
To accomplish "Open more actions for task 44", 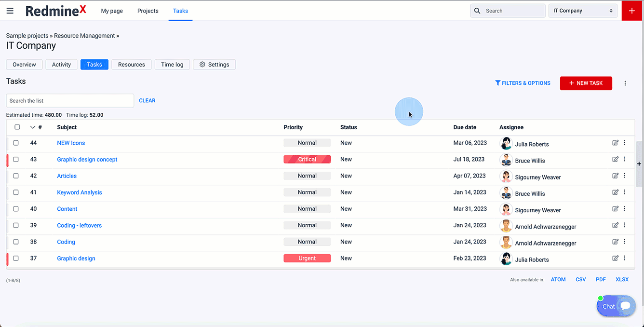I will 624,143.
